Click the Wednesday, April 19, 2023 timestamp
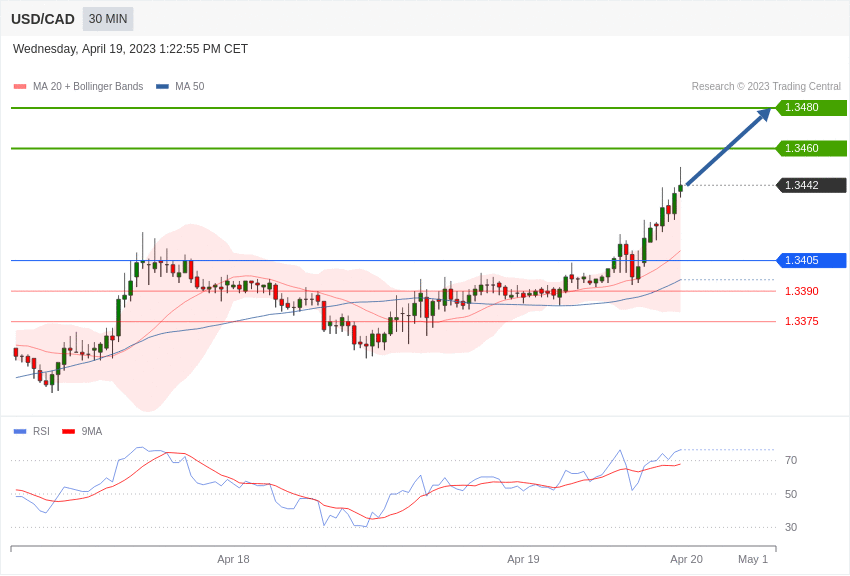The height and width of the screenshot is (576, 850). click(130, 49)
